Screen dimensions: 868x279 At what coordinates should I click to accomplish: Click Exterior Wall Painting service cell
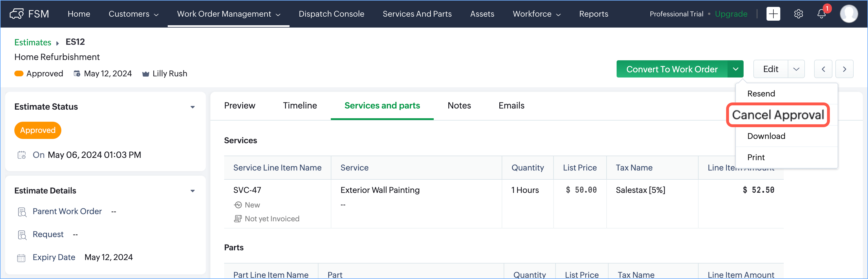380,190
